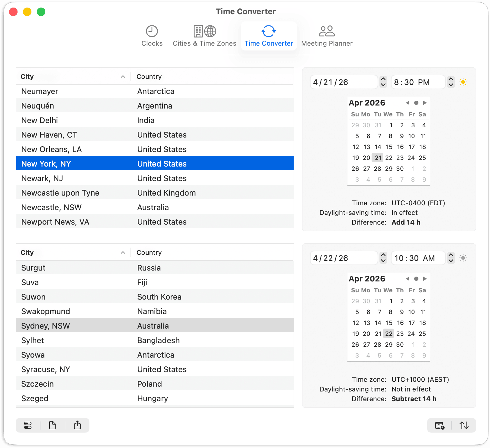Click the bright sun icon beside 8:30 PM
490x448 pixels.
click(463, 82)
